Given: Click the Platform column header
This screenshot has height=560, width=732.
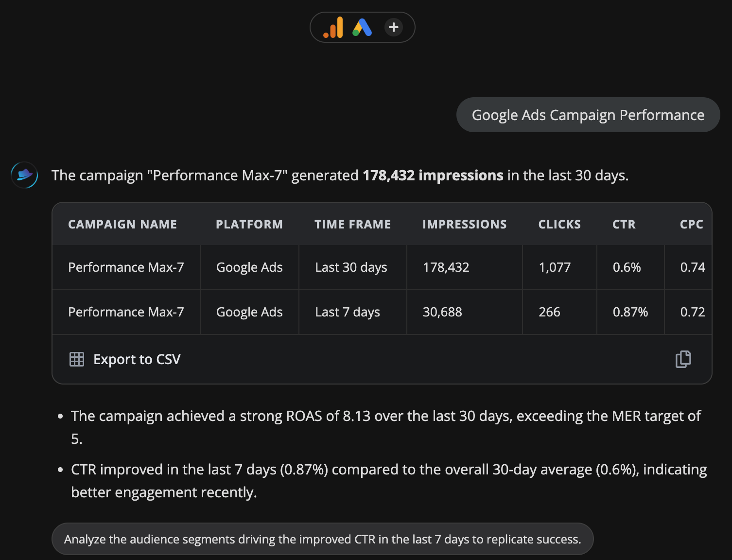Looking at the screenshot, I should pyautogui.click(x=249, y=224).
